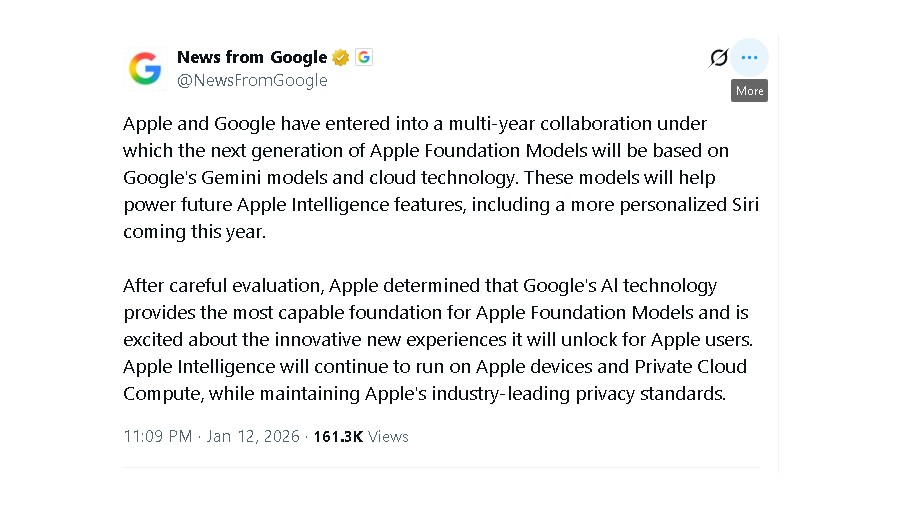
Task: Open the News from Google profile name
Action: 251,57
